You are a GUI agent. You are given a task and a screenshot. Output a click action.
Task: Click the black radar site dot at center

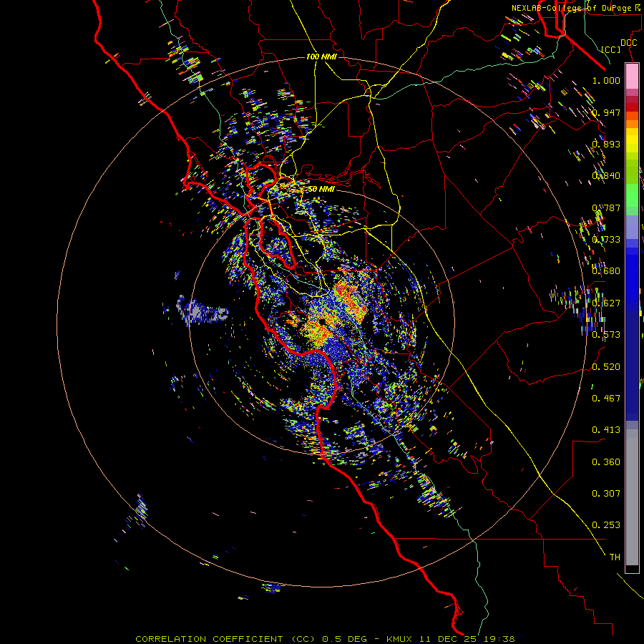point(322,321)
